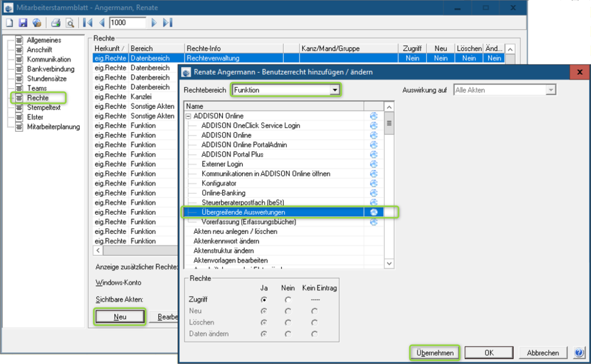
Task: Open Print preview magnifier icon
Action: 70,23
